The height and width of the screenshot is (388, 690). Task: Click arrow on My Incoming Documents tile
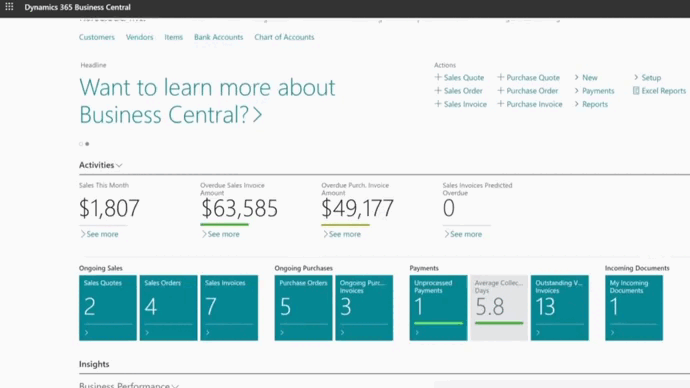click(613, 333)
